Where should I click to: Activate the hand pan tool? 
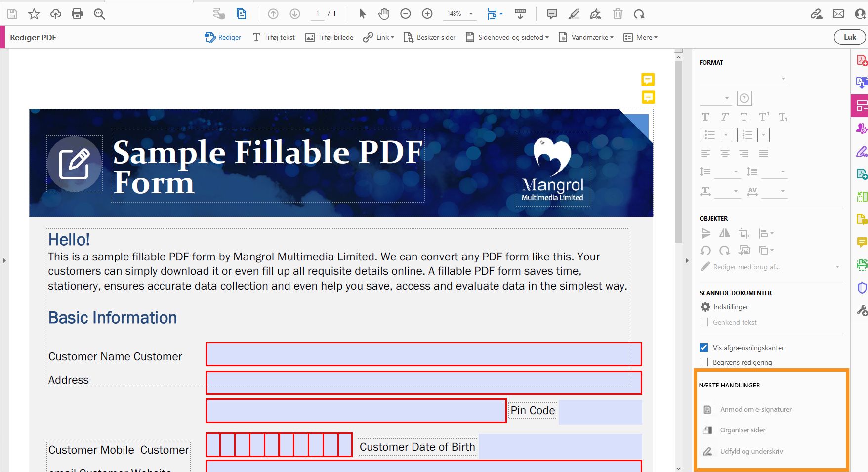coord(384,14)
